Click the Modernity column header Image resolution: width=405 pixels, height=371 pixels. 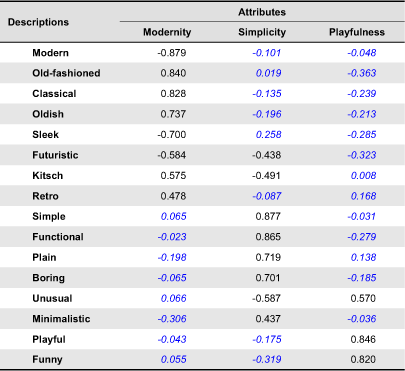pos(167,32)
